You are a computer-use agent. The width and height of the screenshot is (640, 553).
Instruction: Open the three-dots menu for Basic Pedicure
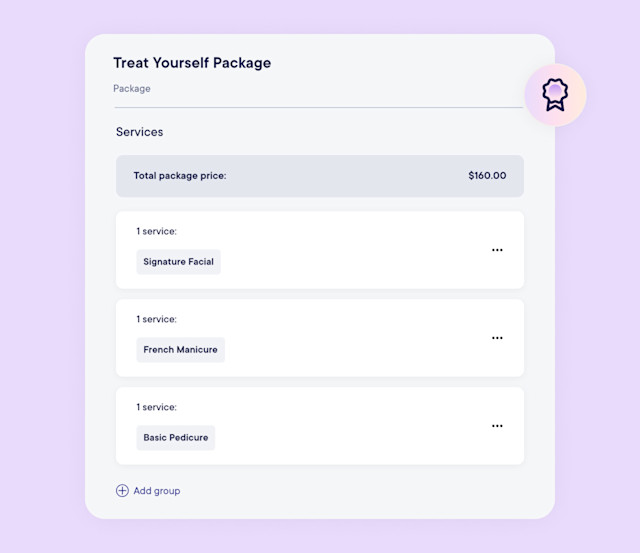pos(497,426)
